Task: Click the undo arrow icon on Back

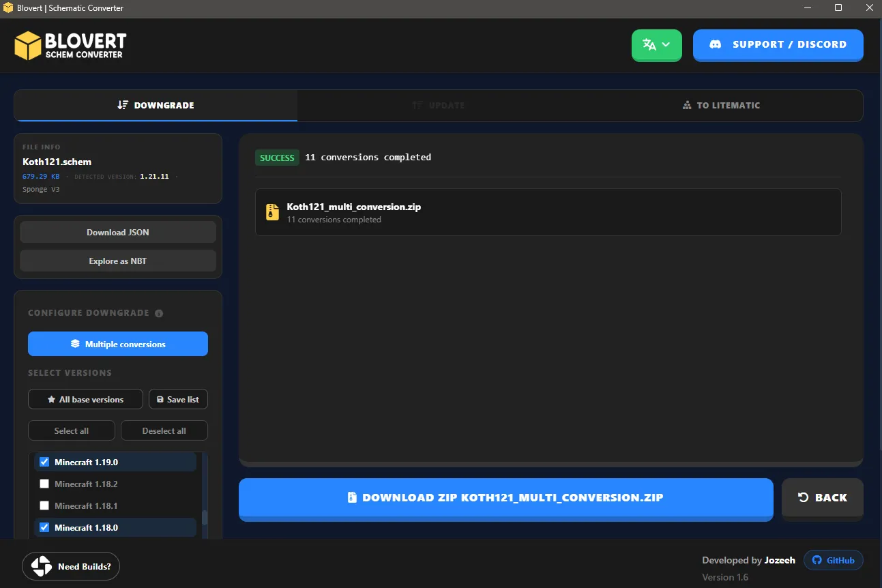Action: [804, 497]
